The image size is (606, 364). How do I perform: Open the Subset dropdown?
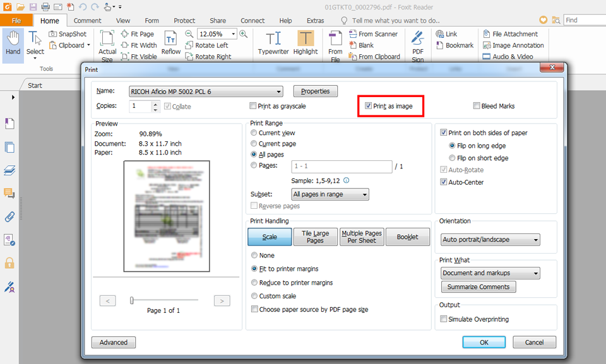tap(330, 194)
